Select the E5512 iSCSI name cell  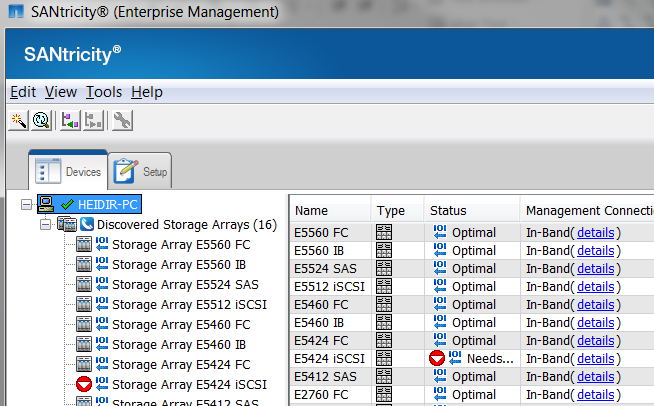(x=330, y=287)
